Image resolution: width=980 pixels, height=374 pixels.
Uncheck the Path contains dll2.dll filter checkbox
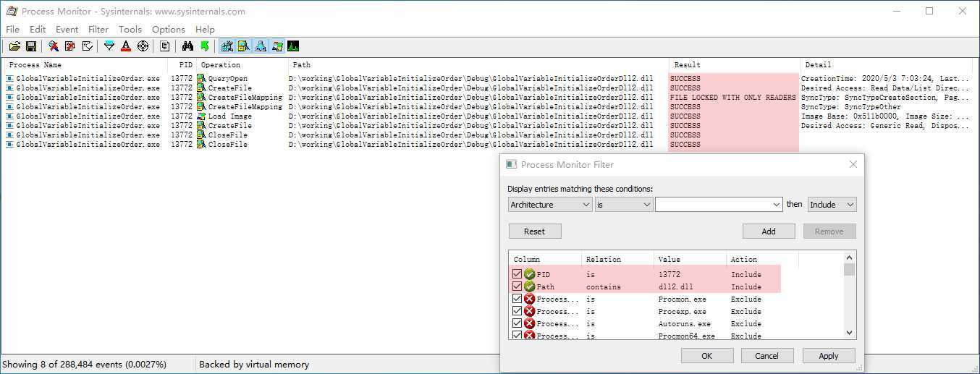(517, 286)
